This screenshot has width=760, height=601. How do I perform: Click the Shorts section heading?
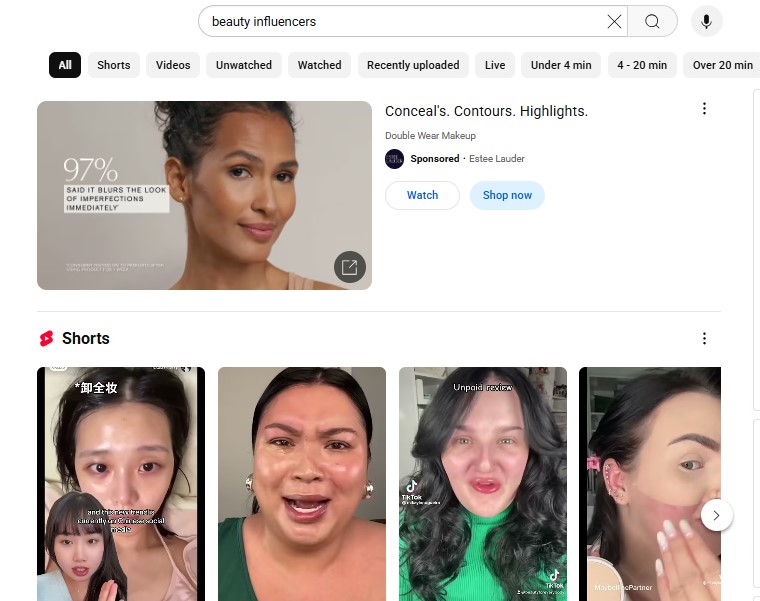click(x=86, y=338)
